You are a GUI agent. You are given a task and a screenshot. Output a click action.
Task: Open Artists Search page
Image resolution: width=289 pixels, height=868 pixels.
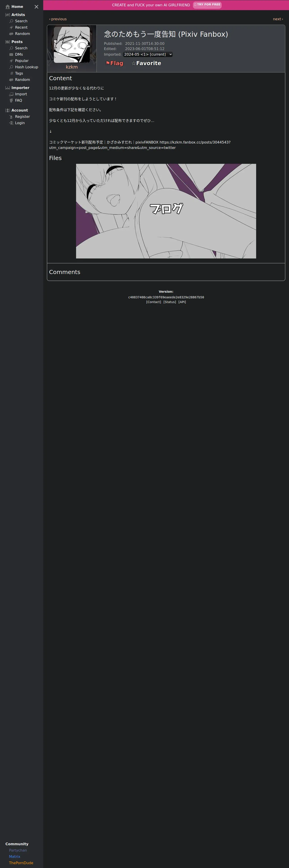pyautogui.click(x=21, y=21)
